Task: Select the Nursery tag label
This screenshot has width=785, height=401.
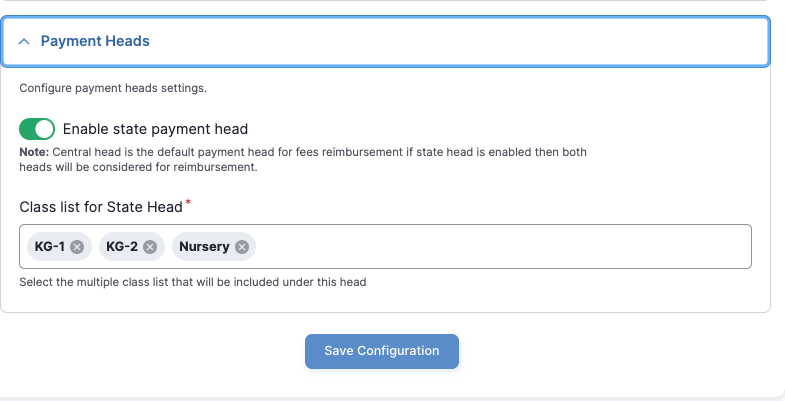Action: 204,246
